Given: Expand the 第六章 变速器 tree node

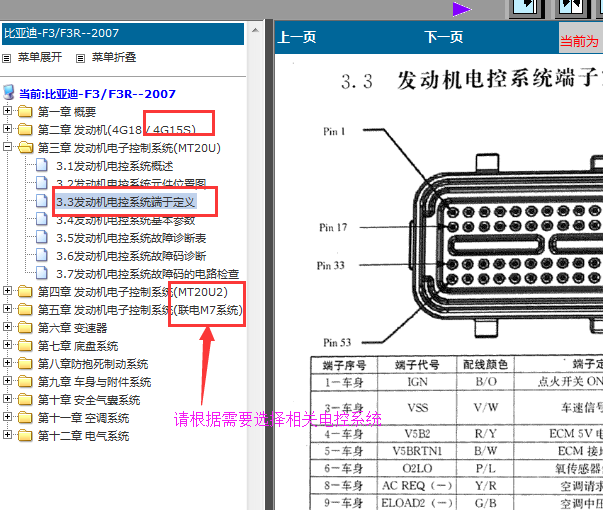Looking at the screenshot, I should 7,327.
